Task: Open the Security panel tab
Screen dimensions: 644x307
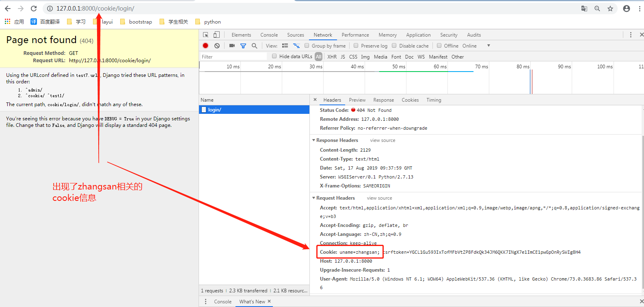Action: [449, 35]
